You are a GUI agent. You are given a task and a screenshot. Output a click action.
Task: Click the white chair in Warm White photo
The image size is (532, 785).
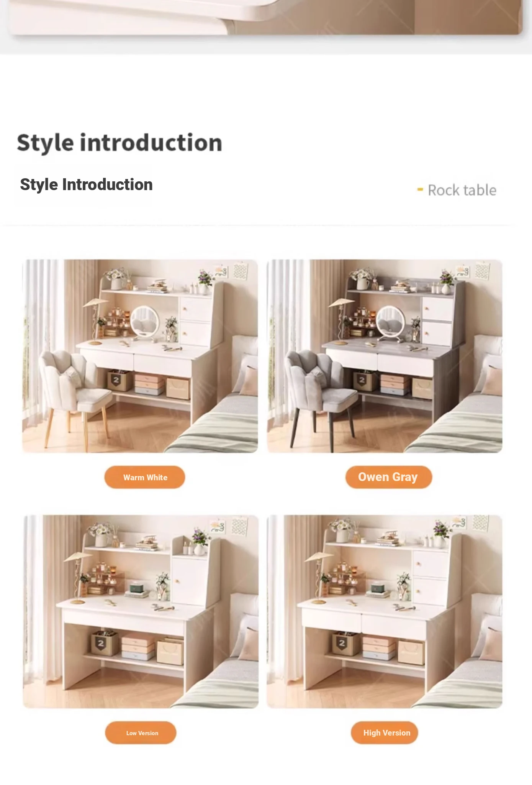[x=75, y=395]
